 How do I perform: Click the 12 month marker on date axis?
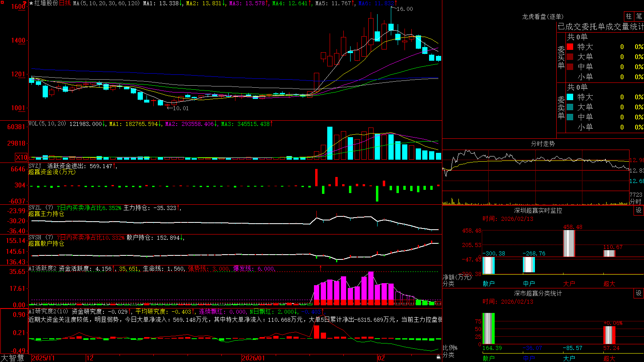pos(90,358)
